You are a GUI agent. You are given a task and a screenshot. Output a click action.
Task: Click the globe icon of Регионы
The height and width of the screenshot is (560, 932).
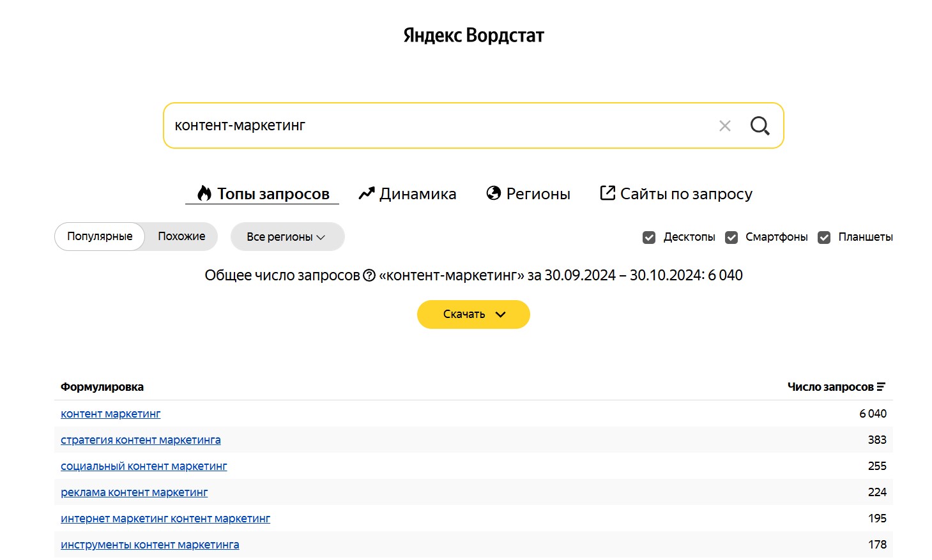pyautogui.click(x=493, y=193)
